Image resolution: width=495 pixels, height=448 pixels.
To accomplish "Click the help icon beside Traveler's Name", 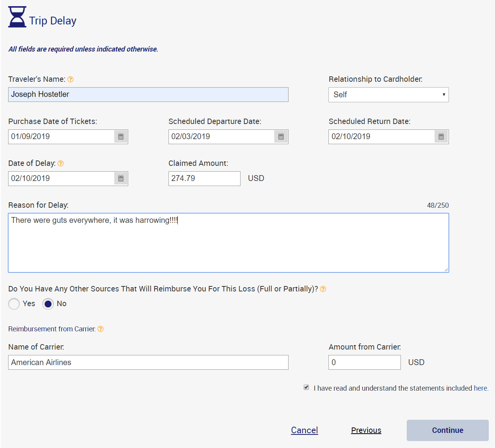I will pyautogui.click(x=70, y=79).
